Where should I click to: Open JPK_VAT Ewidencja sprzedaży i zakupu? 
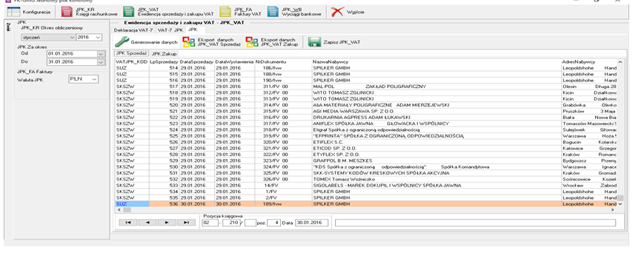[168, 12]
